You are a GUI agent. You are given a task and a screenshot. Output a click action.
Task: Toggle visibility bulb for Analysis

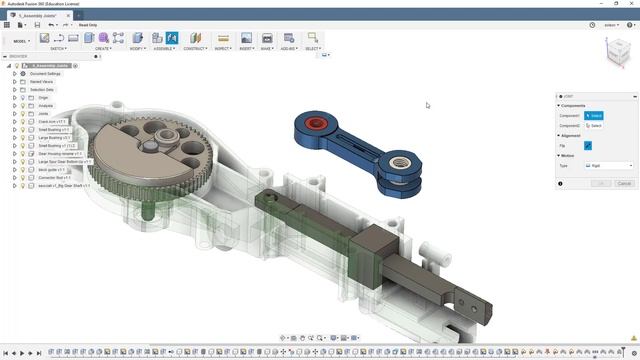point(23,106)
